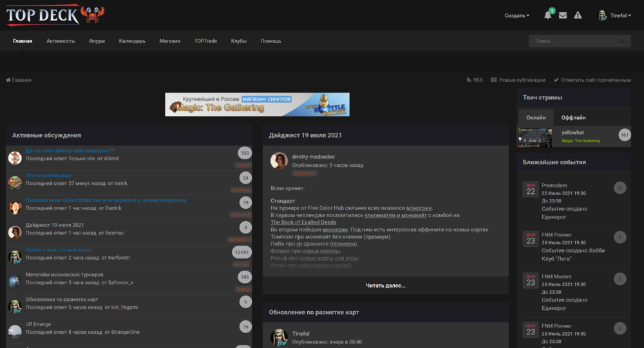Viewport: 644px width, 348px height.
Task: Open the notifications bell icon
Action: coord(547,15)
